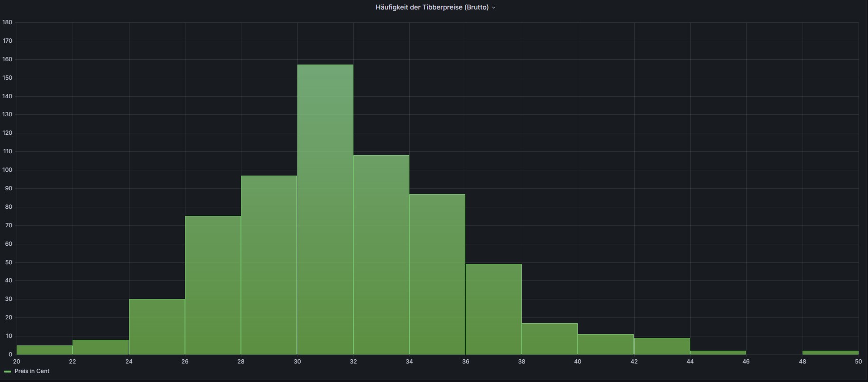Click the x-axis label 24

[x=129, y=362]
